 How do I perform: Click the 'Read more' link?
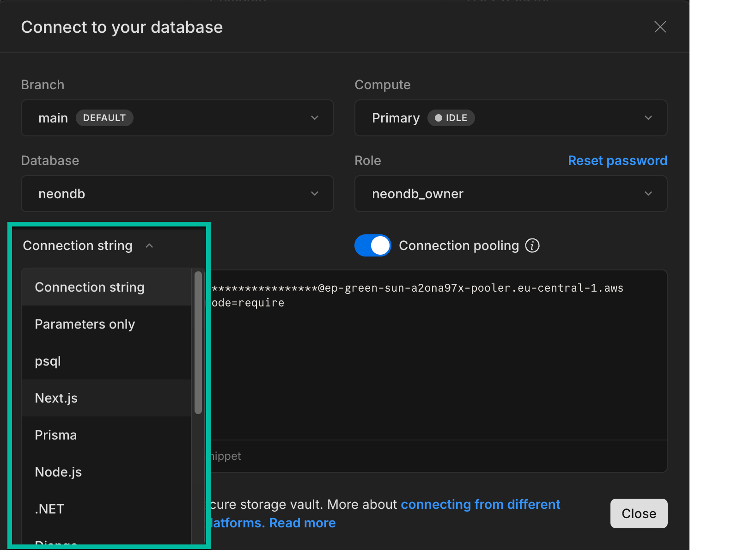302,523
